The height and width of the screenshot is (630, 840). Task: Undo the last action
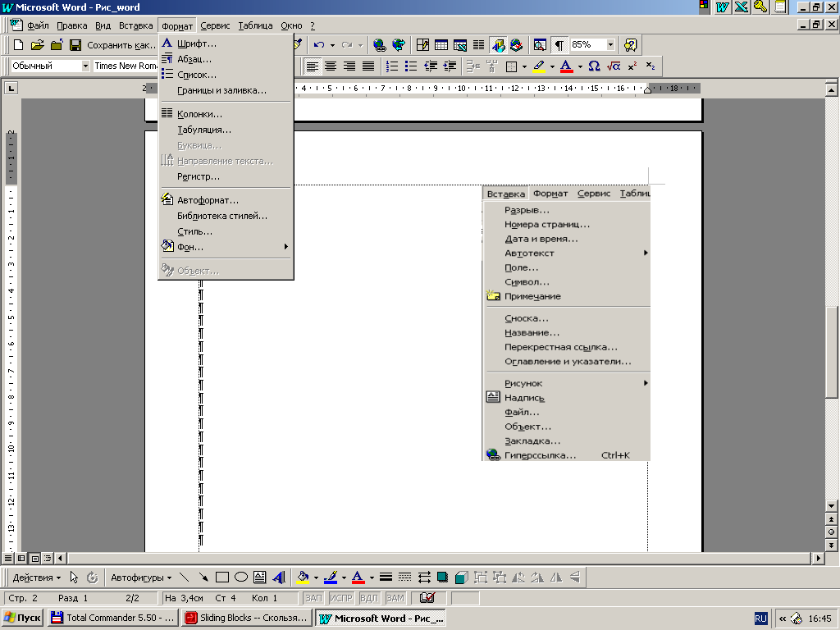[319, 45]
